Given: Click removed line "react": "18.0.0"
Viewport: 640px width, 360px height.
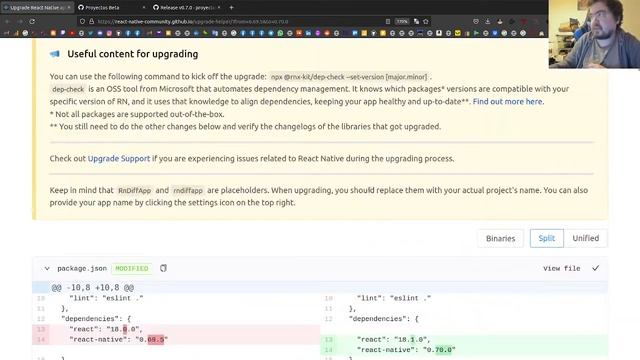Looking at the screenshot, I should (176, 329).
